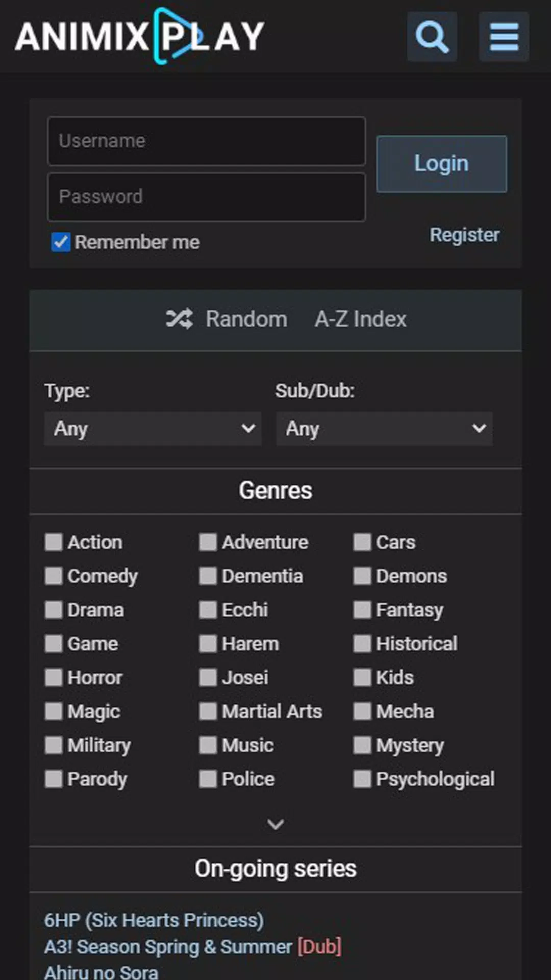Open the search icon in header
The image size is (551, 980).
pos(432,37)
